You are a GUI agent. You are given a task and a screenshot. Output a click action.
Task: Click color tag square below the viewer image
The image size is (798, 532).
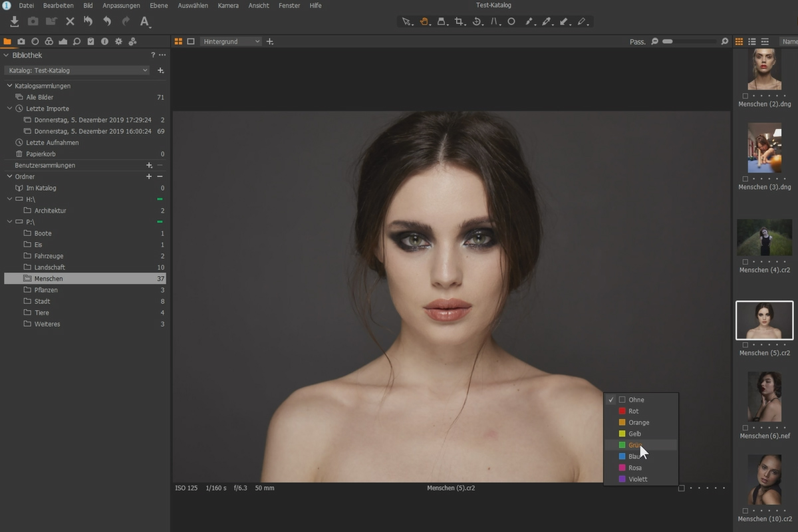(682, 488)
